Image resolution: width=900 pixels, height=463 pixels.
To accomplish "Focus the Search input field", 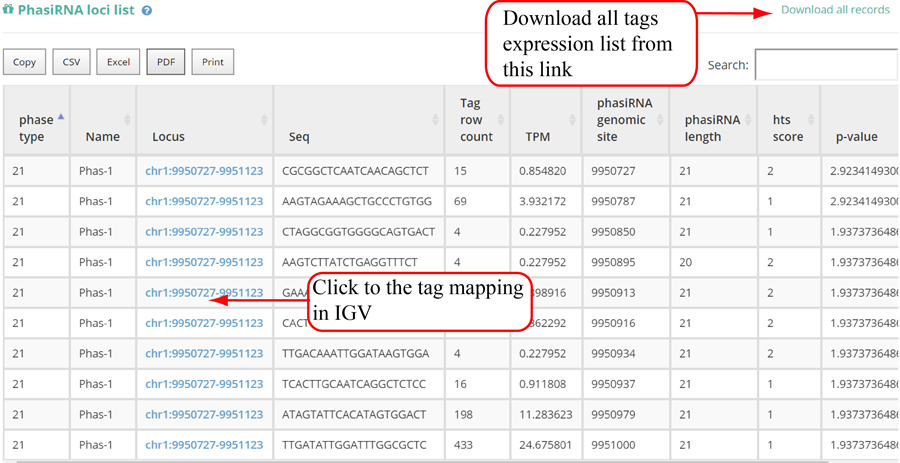I will (x=826, y=65).
